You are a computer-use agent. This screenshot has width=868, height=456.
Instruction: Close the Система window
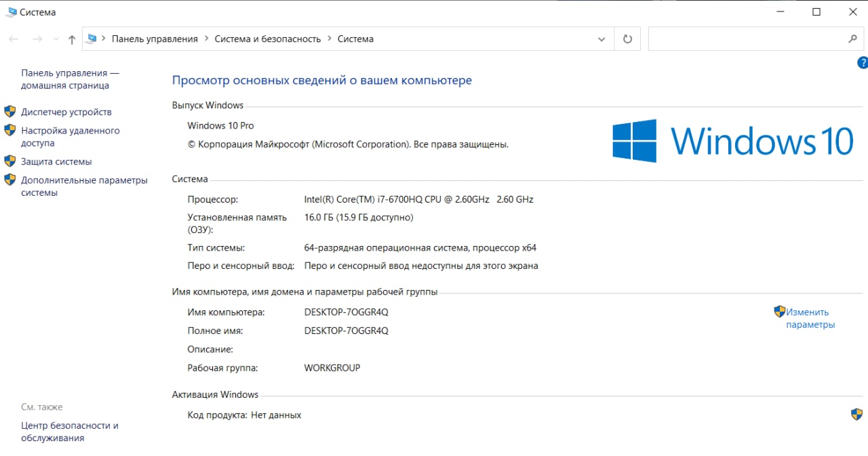(853, 12)
